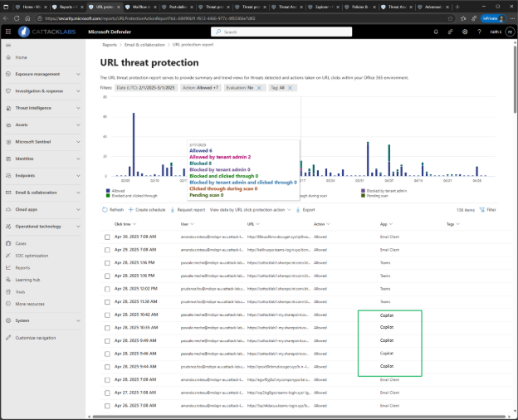
Task: Open the browser home button
Action: click(27, 18)
